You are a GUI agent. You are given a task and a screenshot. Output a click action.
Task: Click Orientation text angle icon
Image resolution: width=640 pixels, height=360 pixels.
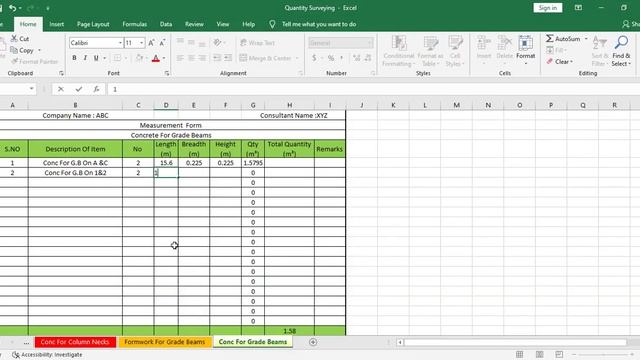[x=217, y=42]
